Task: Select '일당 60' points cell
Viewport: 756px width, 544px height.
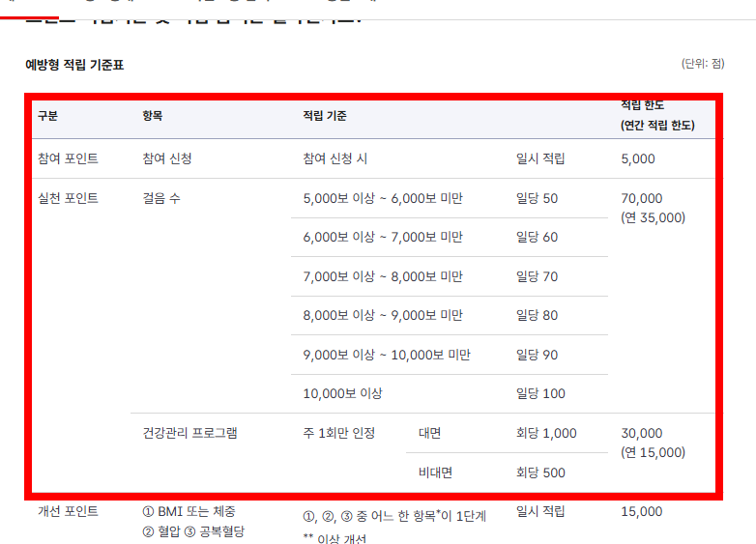Action: coord(538,237)
